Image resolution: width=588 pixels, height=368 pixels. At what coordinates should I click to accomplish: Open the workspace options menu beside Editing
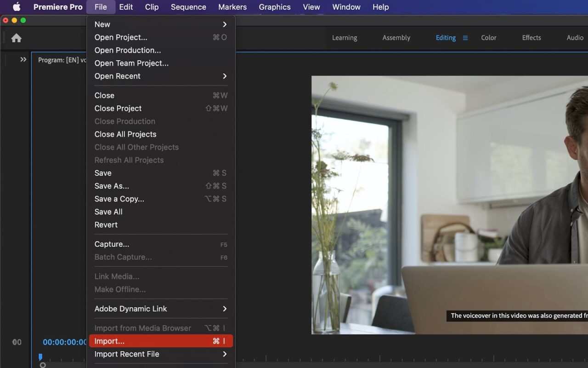point(465,38)
